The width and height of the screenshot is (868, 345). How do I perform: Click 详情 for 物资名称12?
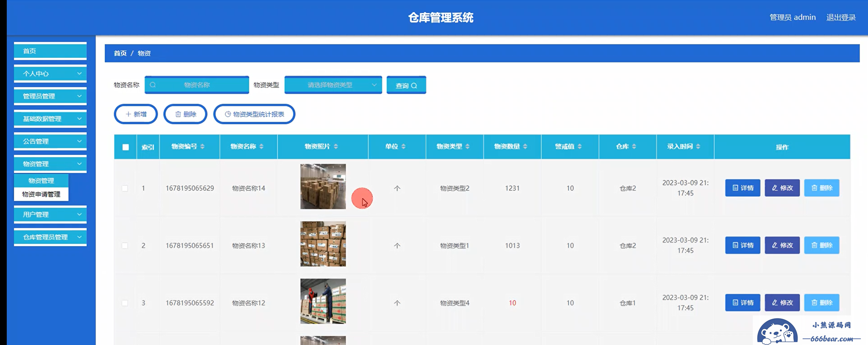743,302
